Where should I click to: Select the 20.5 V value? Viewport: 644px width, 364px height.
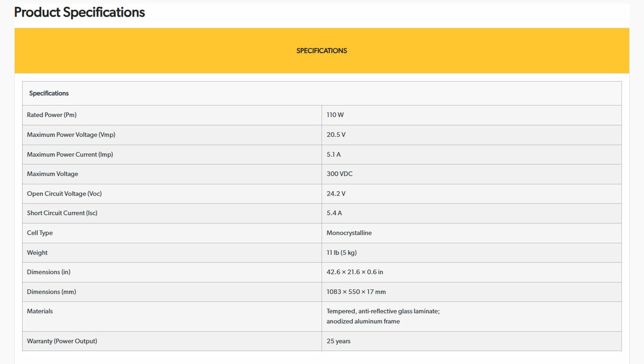point(336,135)
